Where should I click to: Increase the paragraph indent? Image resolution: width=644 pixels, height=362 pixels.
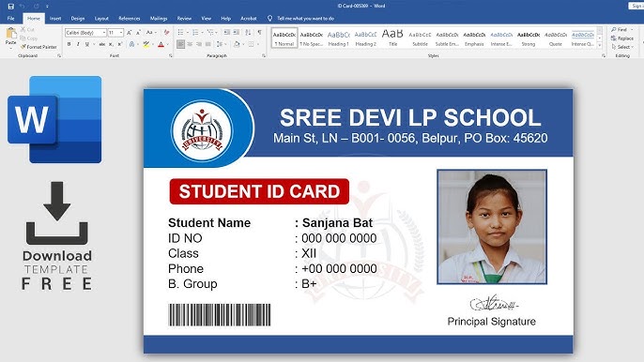coord(237,33)
